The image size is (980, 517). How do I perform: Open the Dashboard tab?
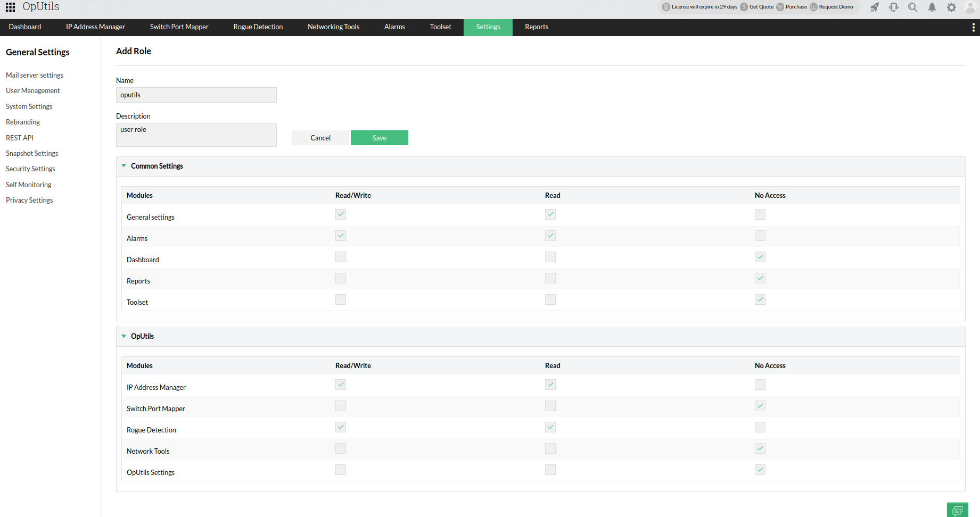[x=25, y=27]
